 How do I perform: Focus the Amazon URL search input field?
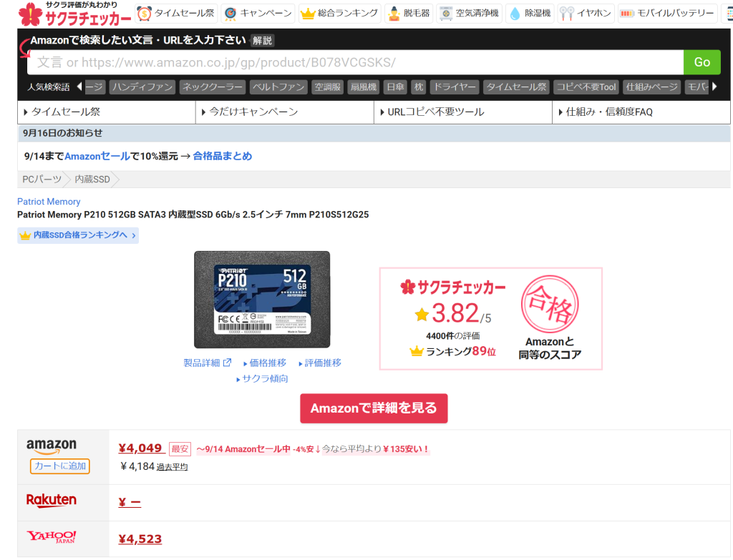click(355, 62)
